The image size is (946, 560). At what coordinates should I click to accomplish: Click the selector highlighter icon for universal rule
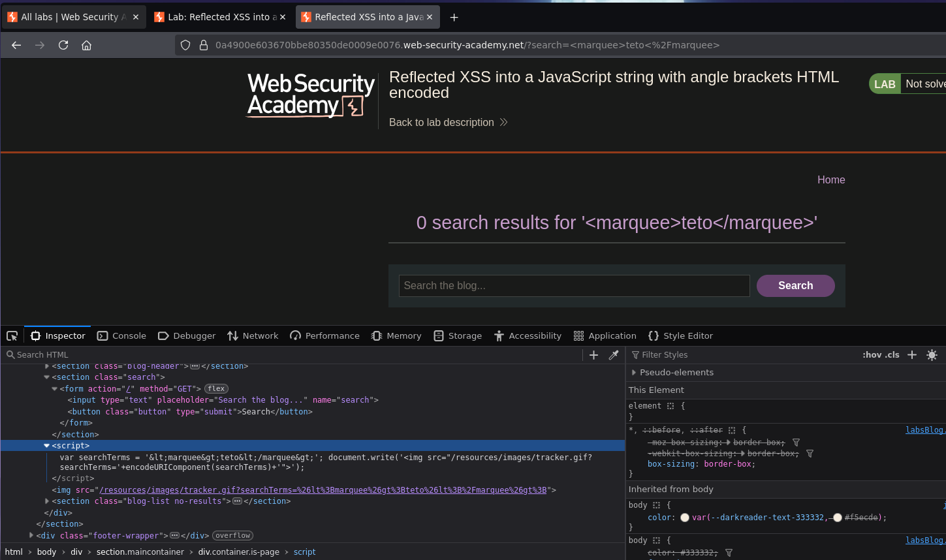[732, 430]
